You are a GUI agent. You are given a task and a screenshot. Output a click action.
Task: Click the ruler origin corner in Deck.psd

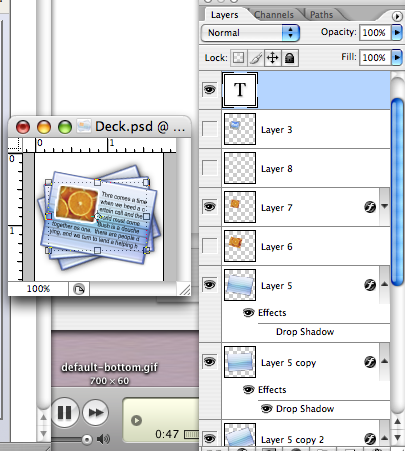pos(14,145)
